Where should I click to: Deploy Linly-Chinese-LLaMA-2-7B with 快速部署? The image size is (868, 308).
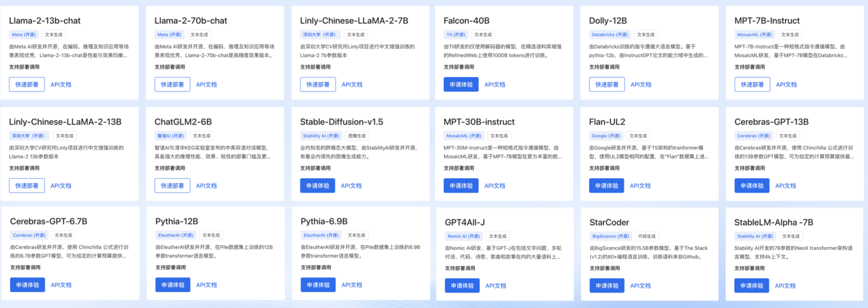[318, 85]
